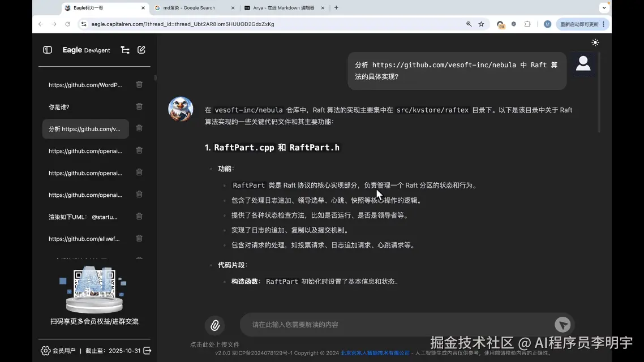The image size is (644, 362).
Task: Collapse the sidebar with the panel icon
Action: point(47,50)
